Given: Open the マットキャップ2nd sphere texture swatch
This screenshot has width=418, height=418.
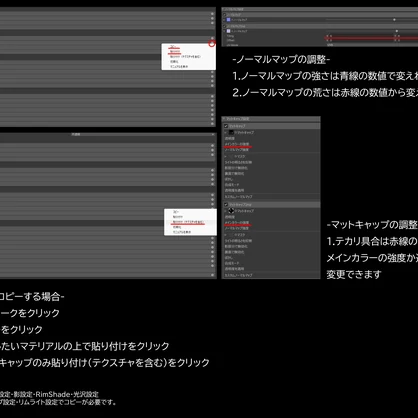Looking at the screenshot, I should [231, 211].
